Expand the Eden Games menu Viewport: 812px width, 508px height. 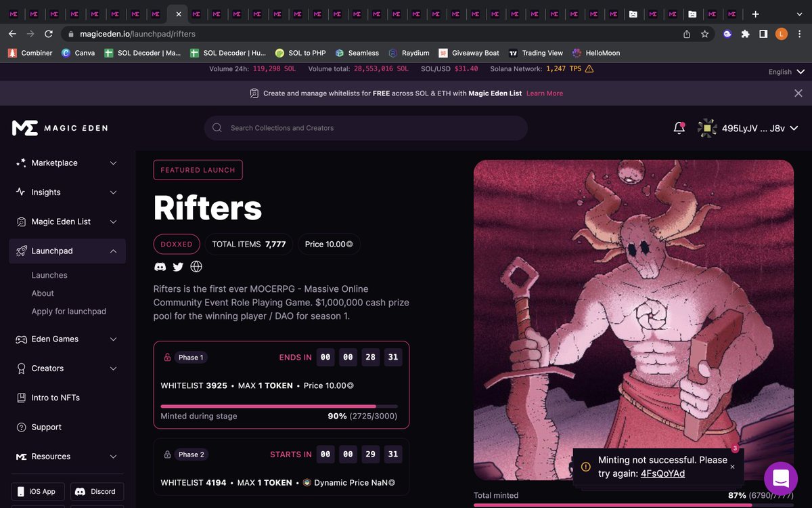pos(68,339)
